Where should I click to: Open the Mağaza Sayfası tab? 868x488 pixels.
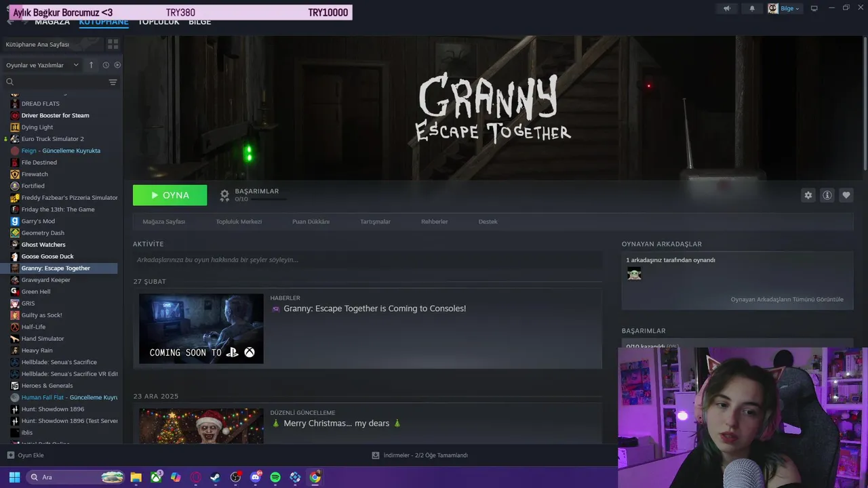(163, 222)
